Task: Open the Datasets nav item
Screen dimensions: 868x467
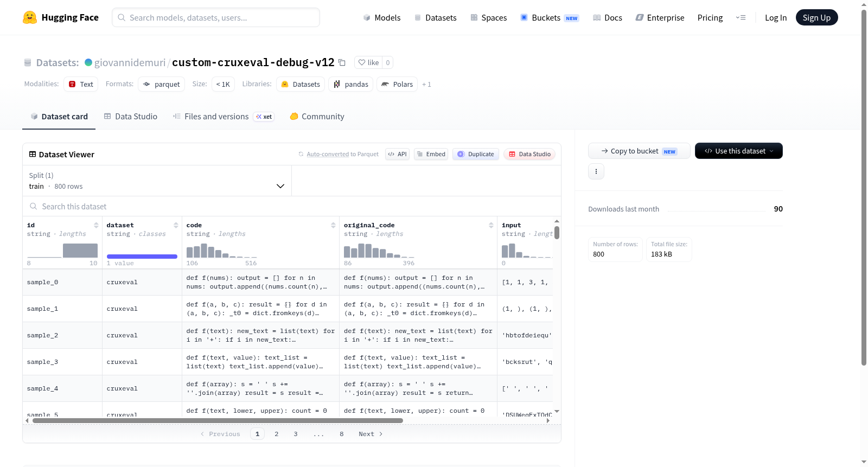Action: pos(435,17)
